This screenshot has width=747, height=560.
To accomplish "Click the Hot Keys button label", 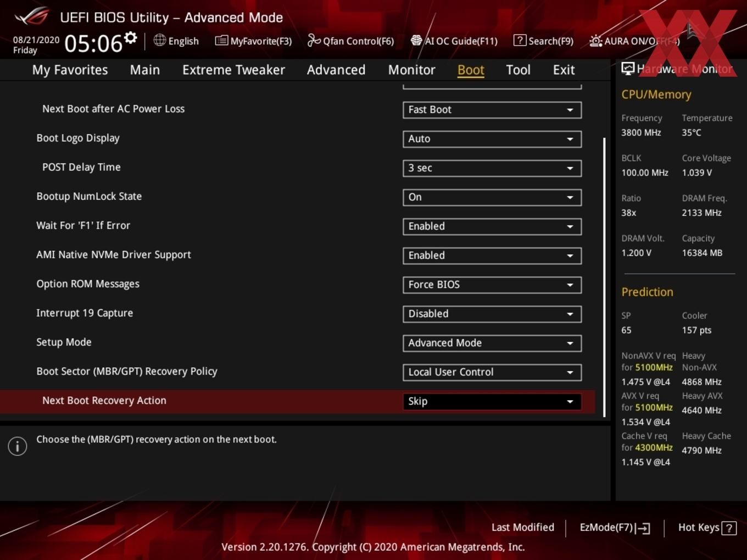I will pos(699,527).
